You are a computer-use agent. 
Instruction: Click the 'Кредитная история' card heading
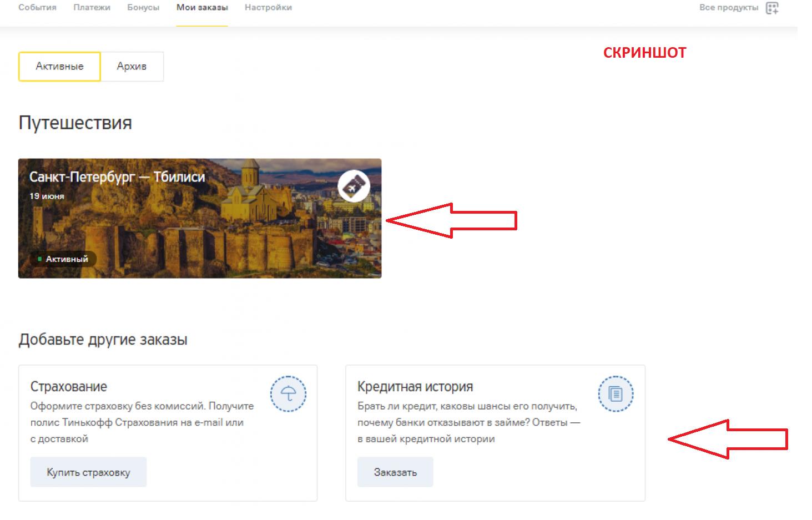415,387
